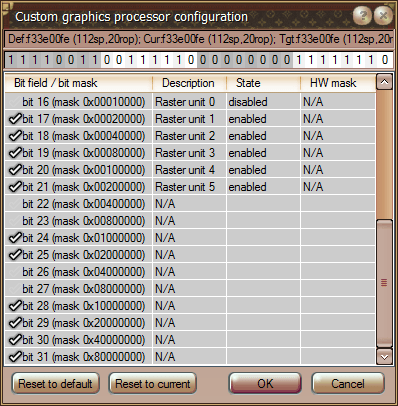
Task: Uncheck bit 31 mask 0x80000000
Action: (15, 357)
